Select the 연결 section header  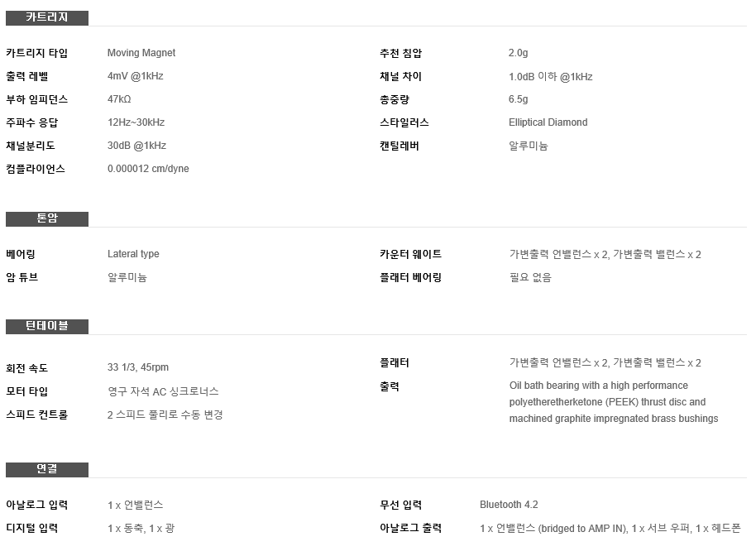pos(47,469)
